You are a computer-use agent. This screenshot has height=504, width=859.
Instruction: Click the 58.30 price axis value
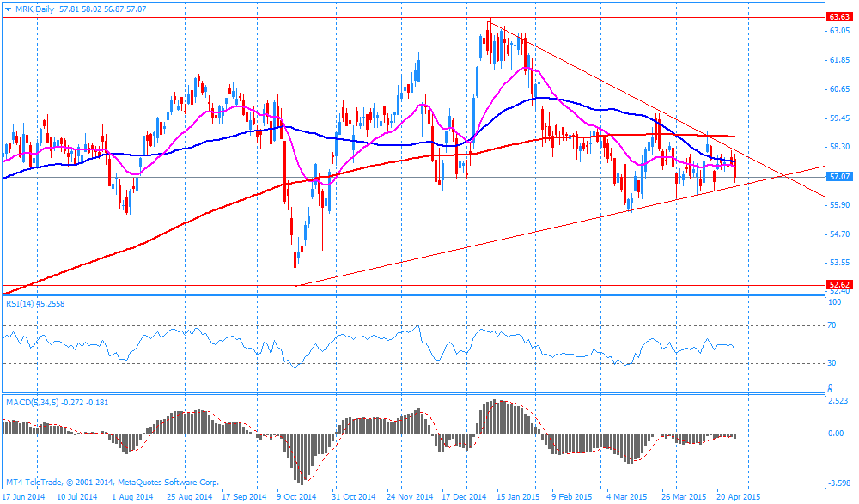coord(838,147)
